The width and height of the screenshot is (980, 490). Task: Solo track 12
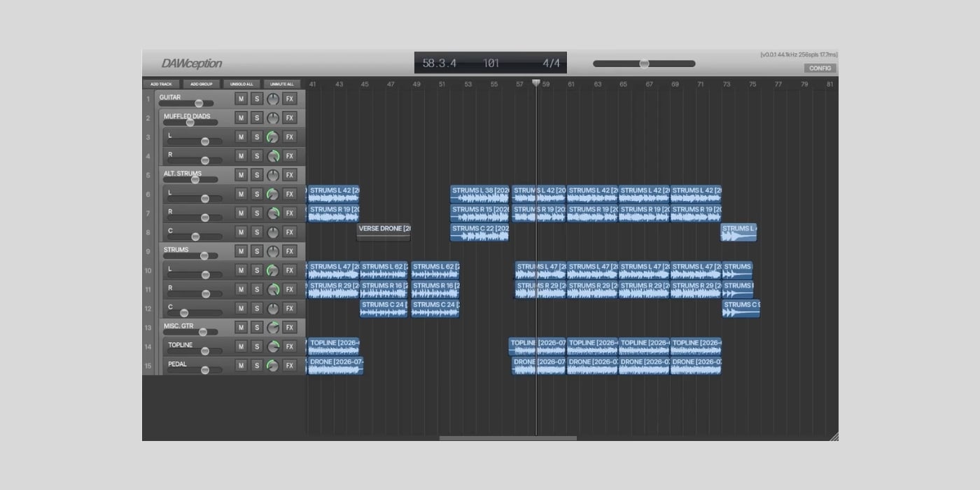257,308
